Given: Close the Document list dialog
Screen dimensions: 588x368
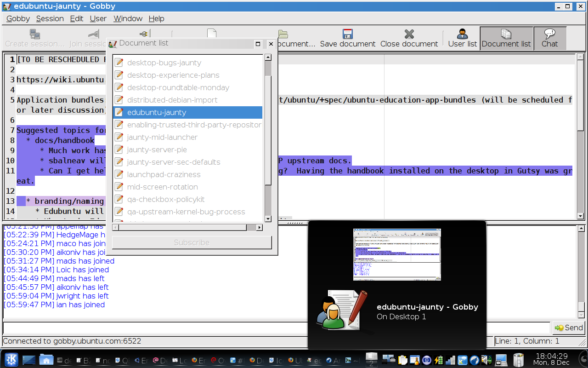Looking at the screenshot, I should tap(271, 44).
